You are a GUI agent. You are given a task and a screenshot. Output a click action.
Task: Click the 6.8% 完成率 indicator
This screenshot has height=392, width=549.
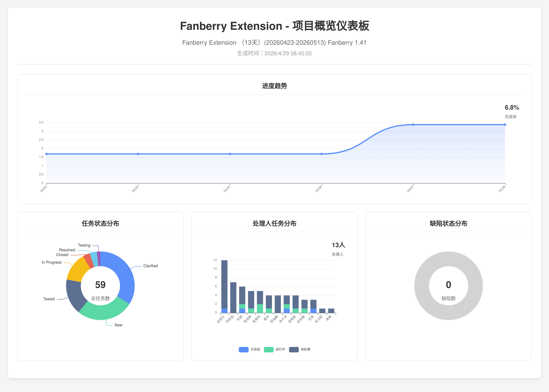[512, 108]
